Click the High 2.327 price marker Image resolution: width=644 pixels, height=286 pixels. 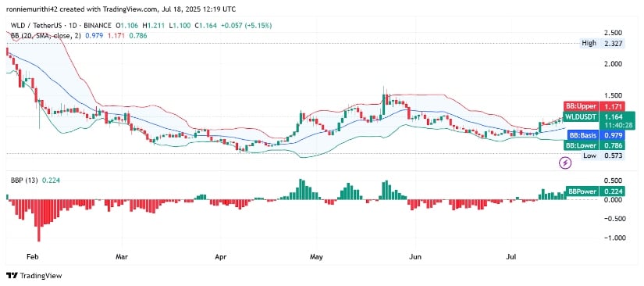[603, 43]
